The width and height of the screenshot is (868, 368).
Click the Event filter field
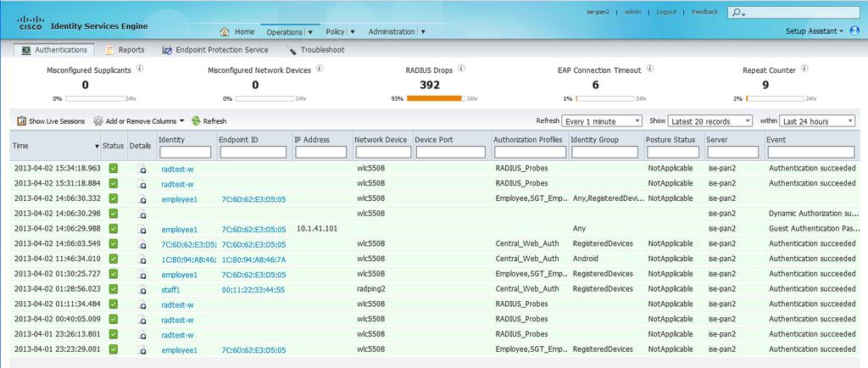point(811,152)
